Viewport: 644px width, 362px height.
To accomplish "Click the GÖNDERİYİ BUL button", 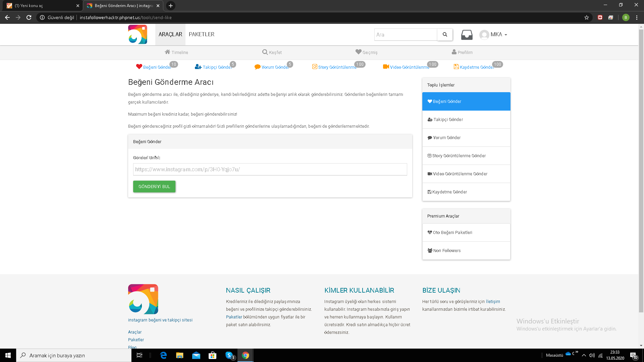I will click(154, 186).
